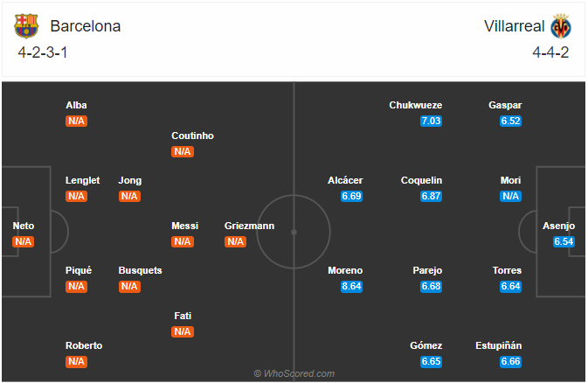This screenshot has width=588, height=383.
Task: Open the Villarreal team name link
Action: point(514,26)
